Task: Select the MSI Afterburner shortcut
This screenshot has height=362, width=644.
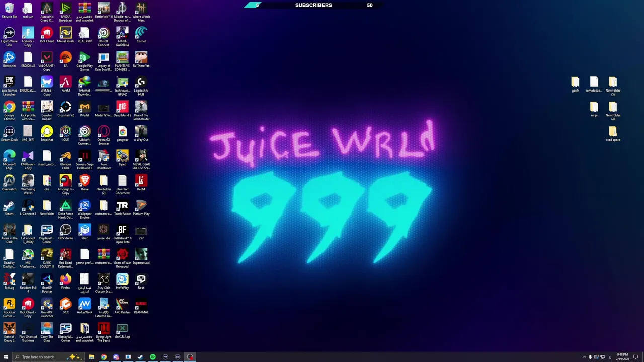Action: [x=28, y=258]
